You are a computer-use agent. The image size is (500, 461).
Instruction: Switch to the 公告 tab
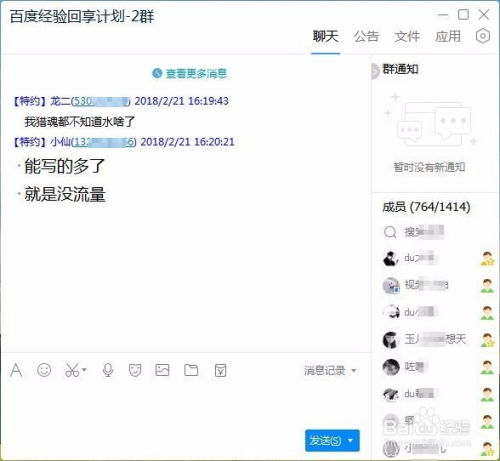tap(366, 36)
